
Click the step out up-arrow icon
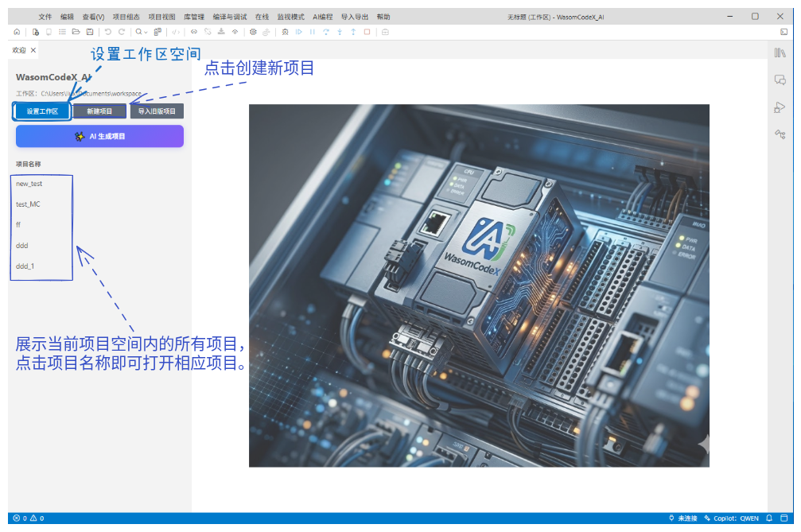coord(353,32)
